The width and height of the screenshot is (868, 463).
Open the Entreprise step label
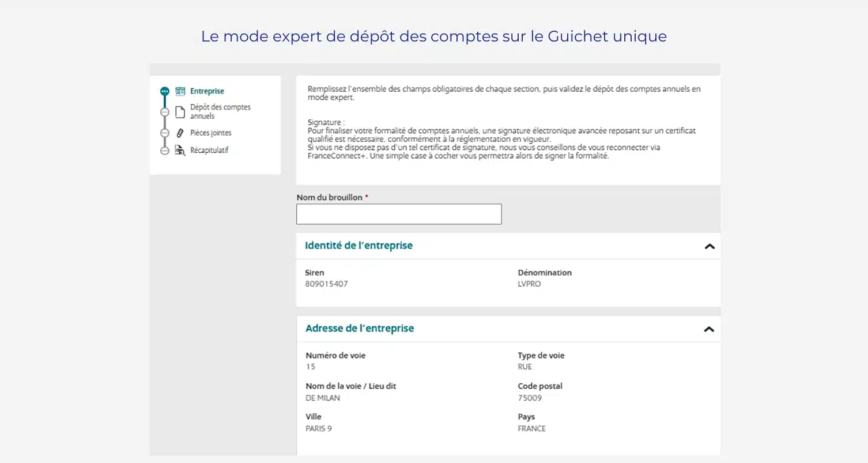point(207,91)
